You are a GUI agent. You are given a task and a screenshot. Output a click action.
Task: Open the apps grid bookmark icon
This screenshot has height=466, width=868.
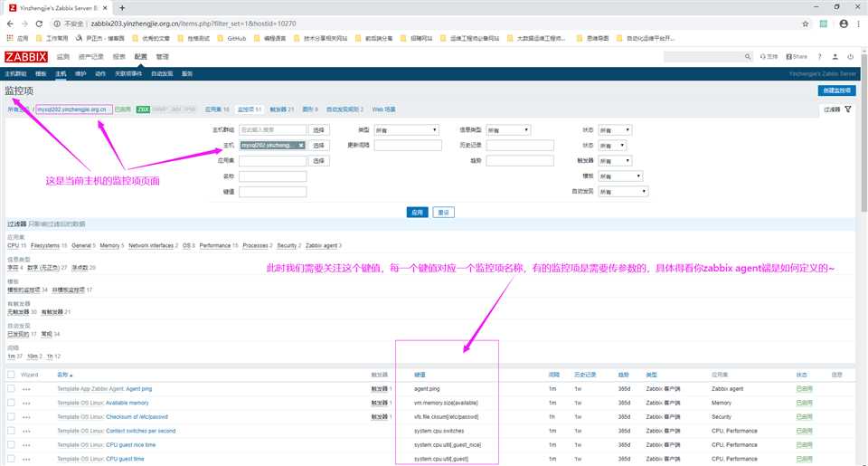9,38
